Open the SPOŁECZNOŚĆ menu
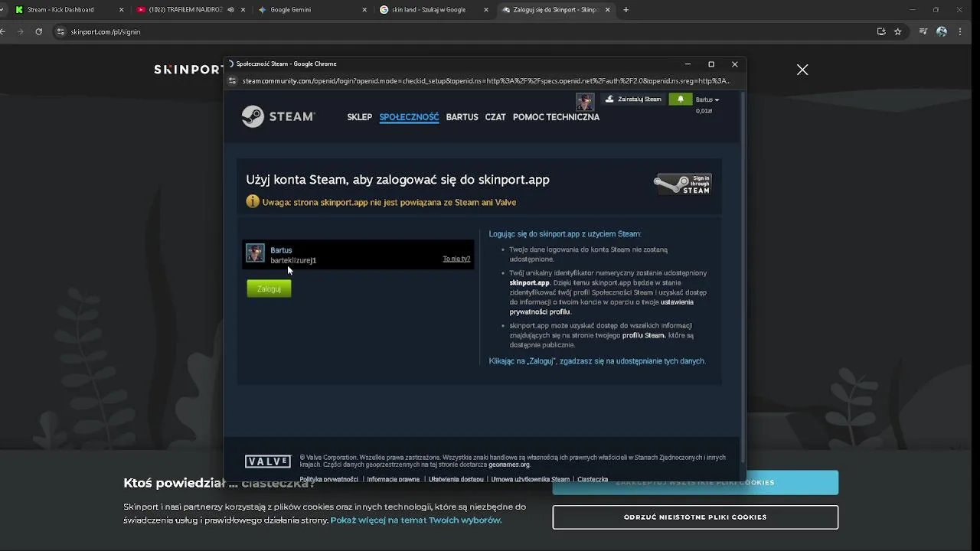 tap(409, 117)
